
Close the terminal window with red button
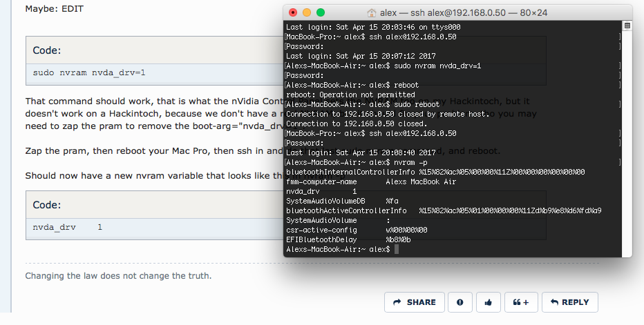[293, 12]
